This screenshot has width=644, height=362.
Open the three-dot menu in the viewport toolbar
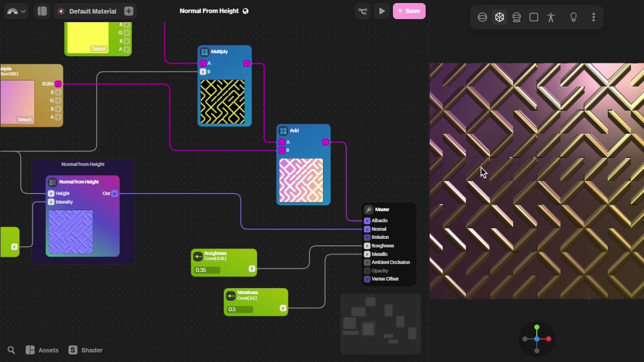(594, 17)
